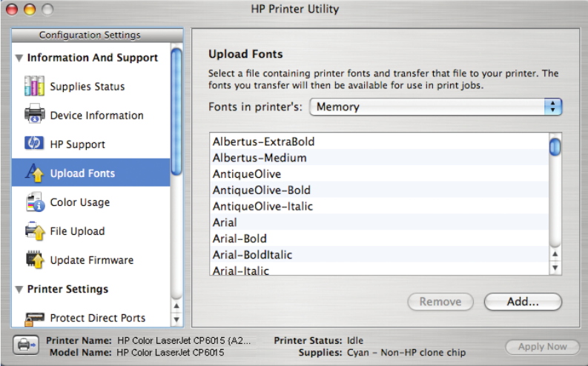Click the Supplies Status icon
Image resolution: width=588 pixels, height=366 pixels.
point(35,87)
